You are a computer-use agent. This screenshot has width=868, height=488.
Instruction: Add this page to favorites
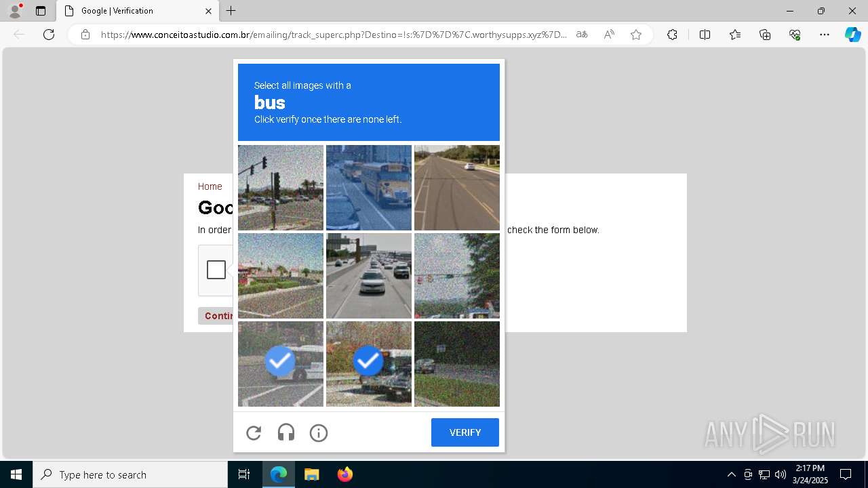636,35
